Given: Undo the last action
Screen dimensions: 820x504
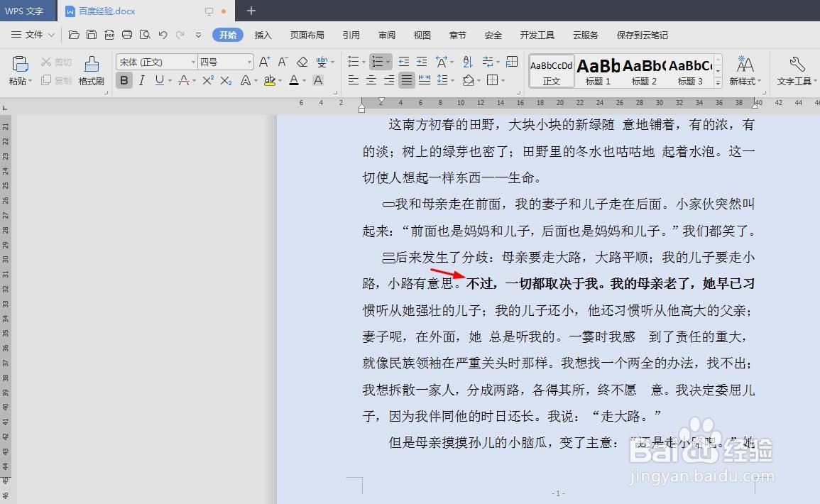Looking at the screenshot, I should pyautogui.click(x=163, y=34).
